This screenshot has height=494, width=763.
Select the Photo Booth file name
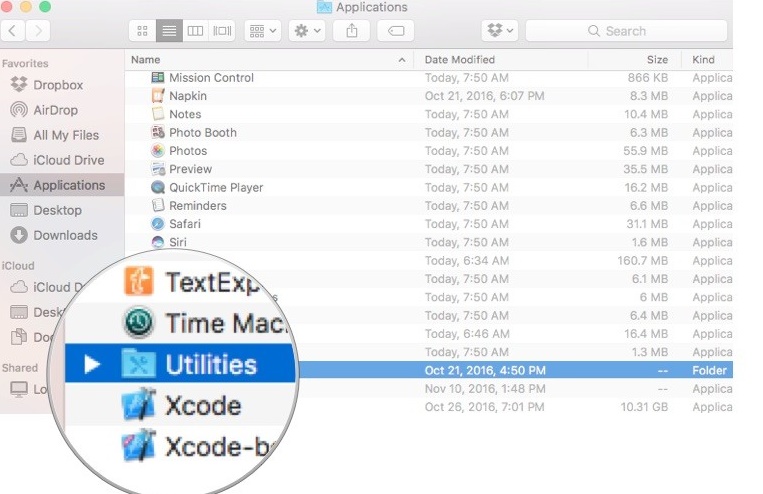point(203,132)
